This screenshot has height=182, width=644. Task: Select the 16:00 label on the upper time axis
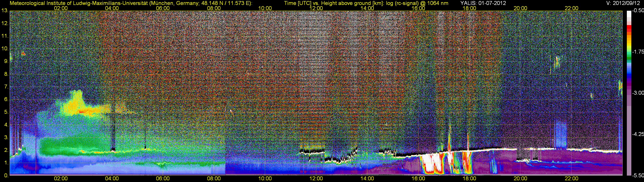(418, 8)
